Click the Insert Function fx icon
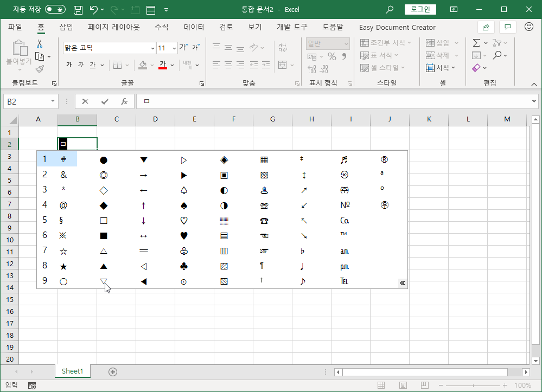The height and width of the screenshot is (392, 542). 124,101
